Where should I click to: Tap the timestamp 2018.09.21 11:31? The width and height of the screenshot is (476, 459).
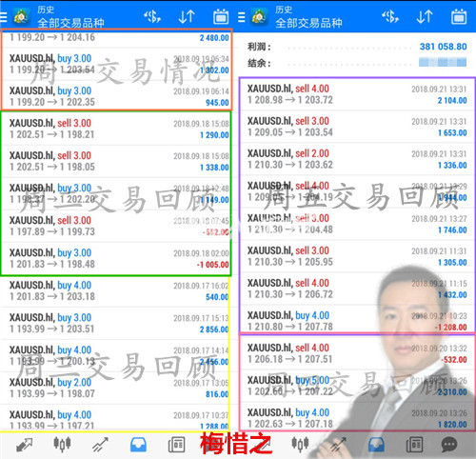(x=439, y=251)
